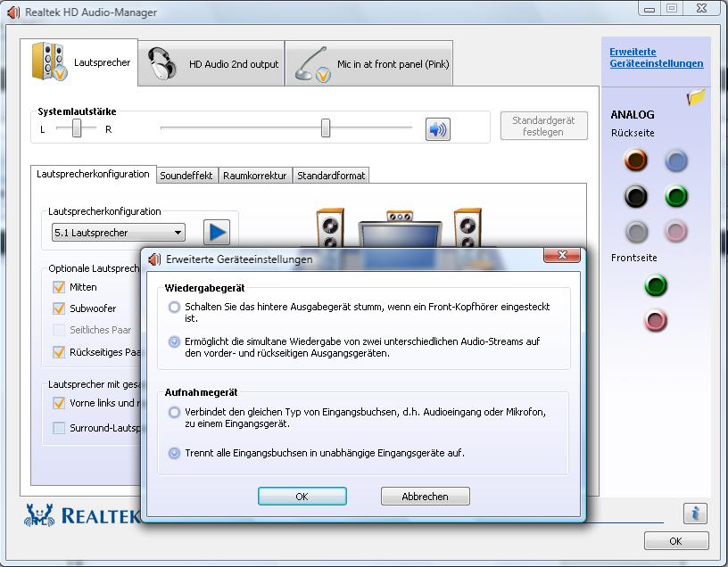Viewport: 728px width, 567px height.
Task: Open the 5.1 Lautsprecher dropdown
Action: (x=119, y=233)
